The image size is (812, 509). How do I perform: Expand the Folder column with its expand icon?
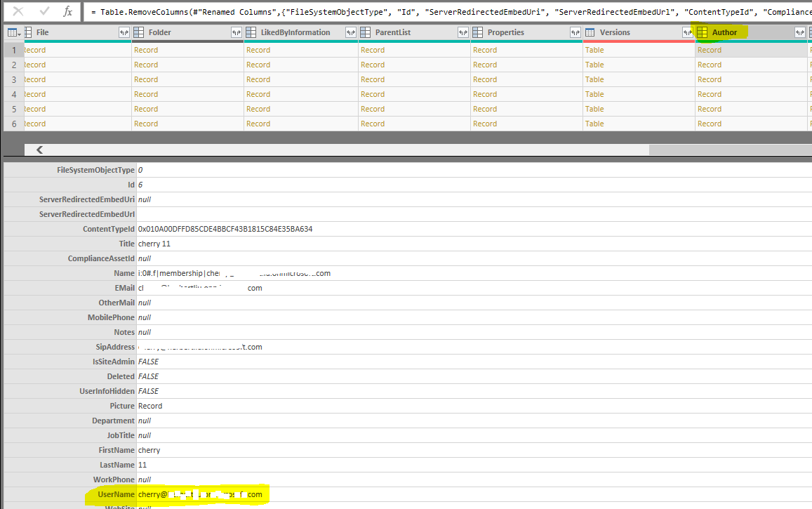click(x=236, y=32)
